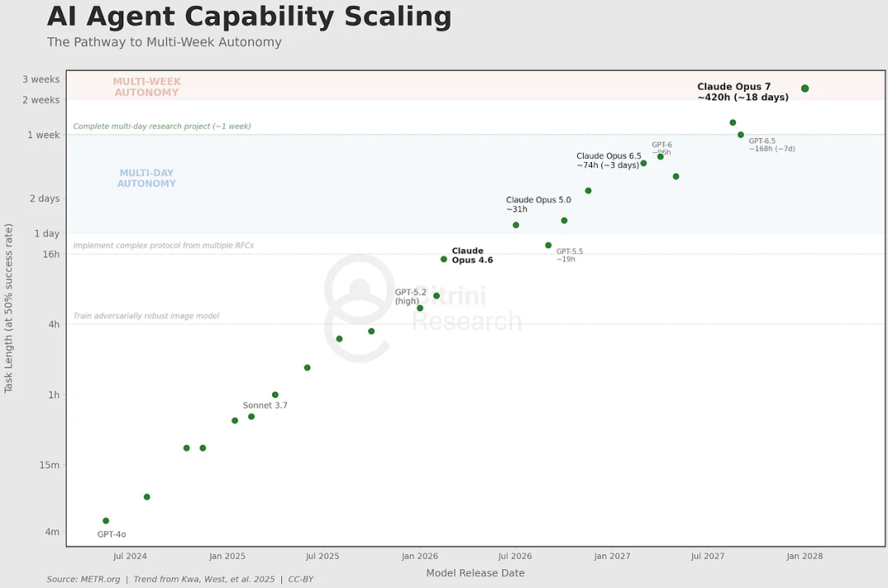Click the "Train adversarially robust image model" annotation
888x588 pixels.
click(x=146, y=316)
